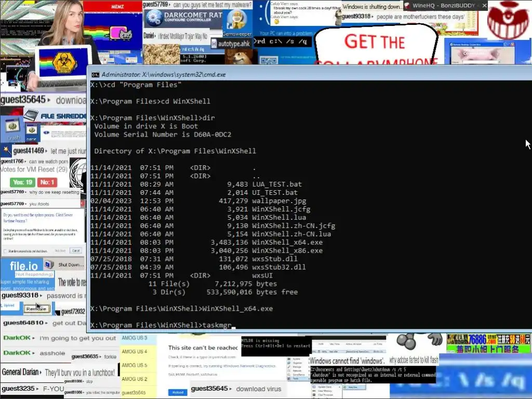Click 'UI_TEST.bat' in the directory listing
Screen dimensions: 532x399
(275, 192)
